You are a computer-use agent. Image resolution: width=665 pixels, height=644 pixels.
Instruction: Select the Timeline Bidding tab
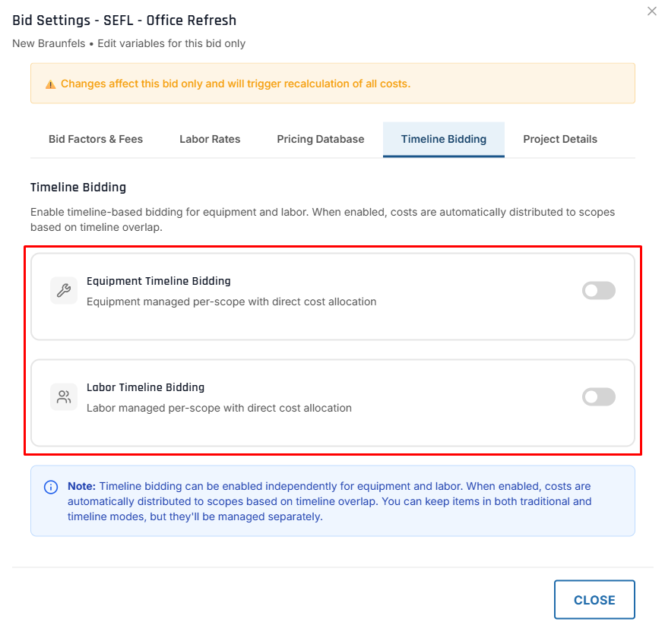444,140
